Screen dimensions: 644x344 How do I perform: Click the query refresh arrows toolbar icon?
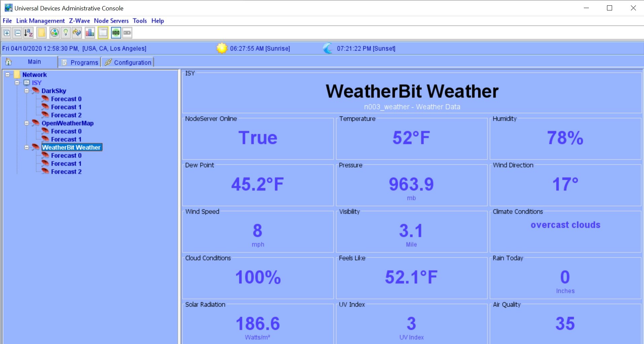coord(77,33)
